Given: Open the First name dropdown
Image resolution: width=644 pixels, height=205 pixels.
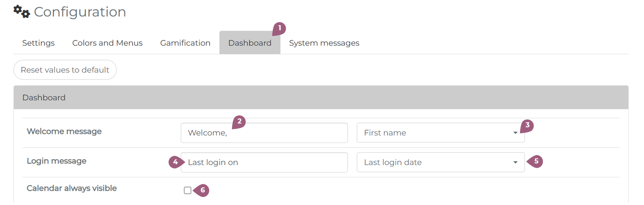Looking at the screenshot, I should (x=440, y=133).
